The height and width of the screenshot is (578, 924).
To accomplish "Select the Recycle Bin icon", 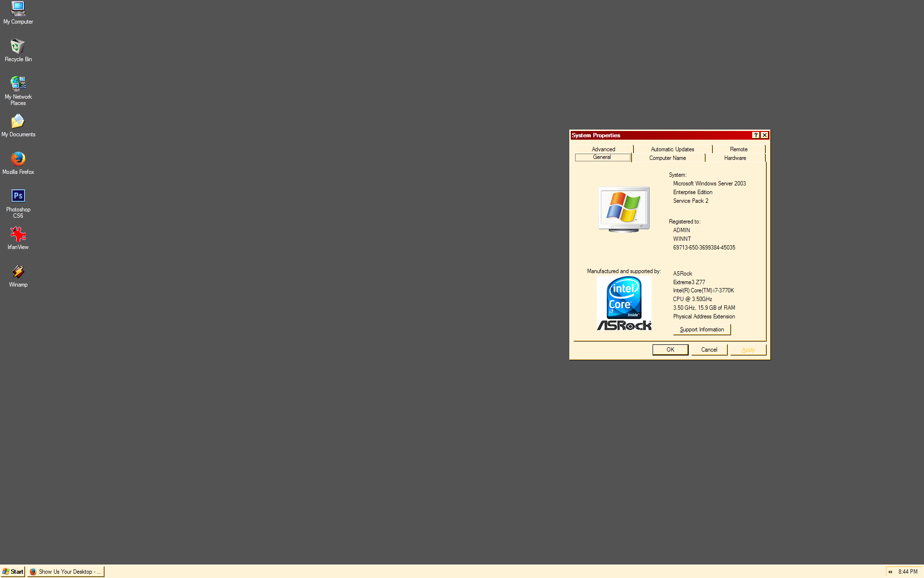I will (x=18, y=51).
